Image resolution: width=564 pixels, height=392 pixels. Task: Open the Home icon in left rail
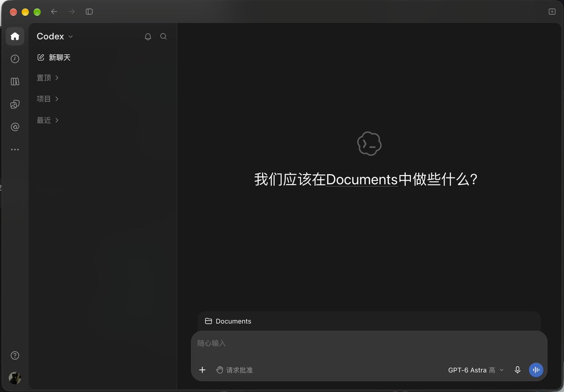point(15,36)
